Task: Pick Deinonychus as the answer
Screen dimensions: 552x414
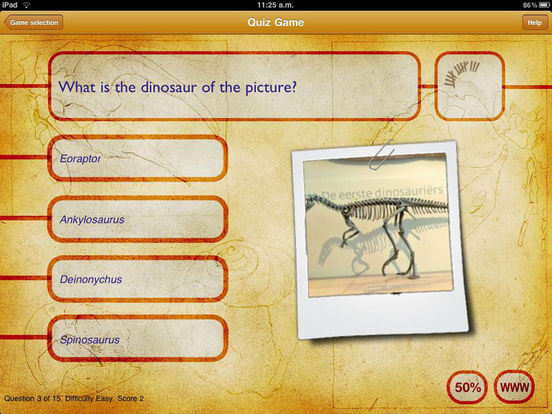Action: pos(137,279)
